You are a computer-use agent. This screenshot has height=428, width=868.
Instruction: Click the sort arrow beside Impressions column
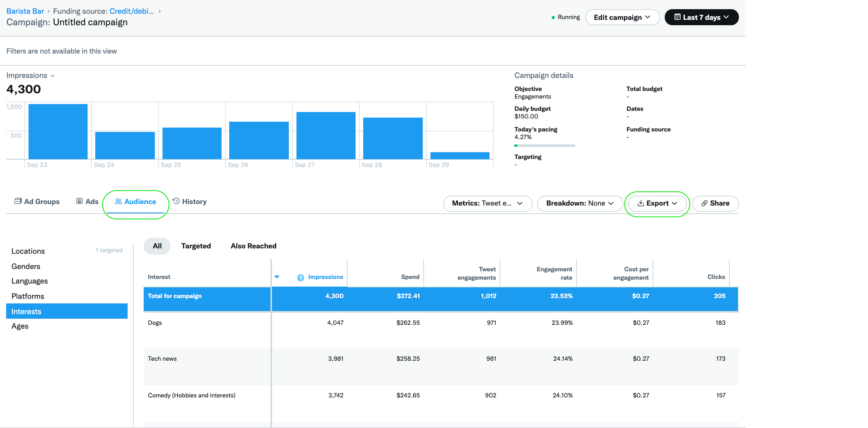click(277, 277)
